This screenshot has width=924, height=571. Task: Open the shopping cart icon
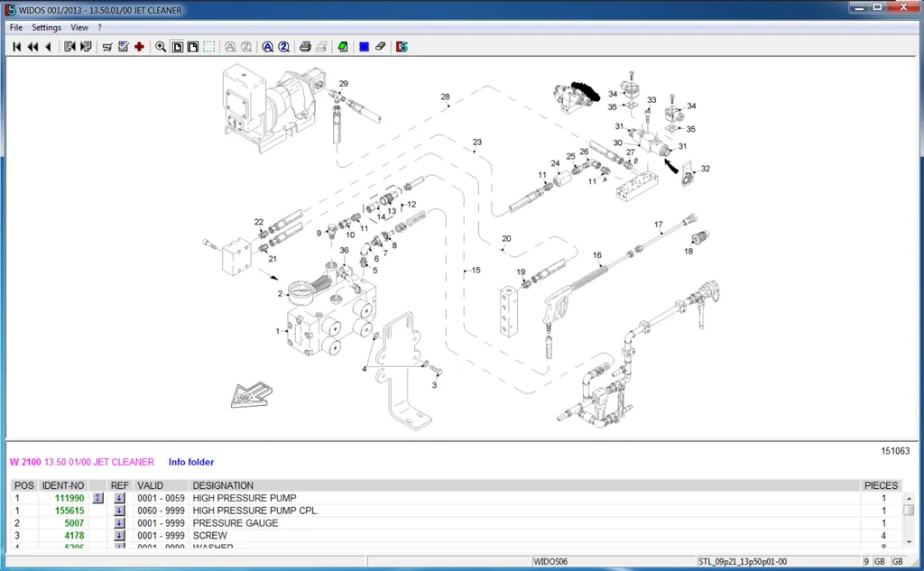point(107,47)
